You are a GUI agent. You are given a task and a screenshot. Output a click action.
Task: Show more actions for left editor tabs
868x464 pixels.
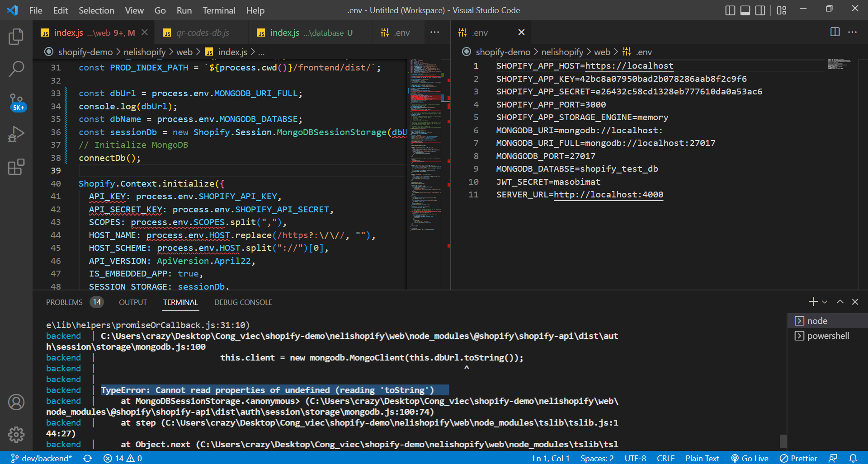tap(434, 32)
